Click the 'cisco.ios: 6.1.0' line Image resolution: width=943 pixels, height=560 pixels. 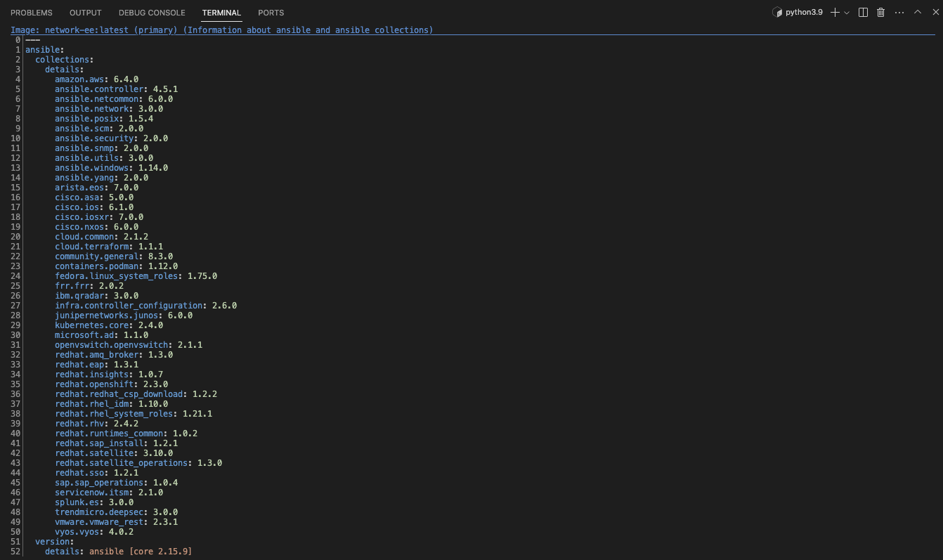click(94, 207)
